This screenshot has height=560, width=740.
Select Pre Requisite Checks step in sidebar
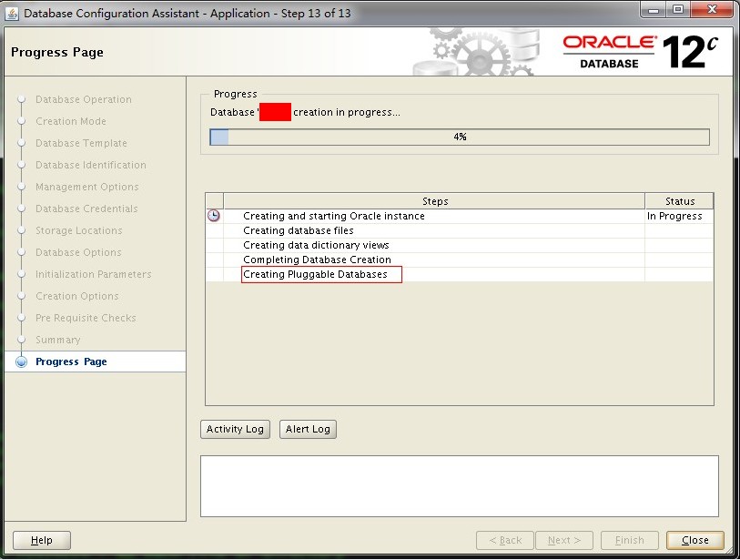coord(86,318)
